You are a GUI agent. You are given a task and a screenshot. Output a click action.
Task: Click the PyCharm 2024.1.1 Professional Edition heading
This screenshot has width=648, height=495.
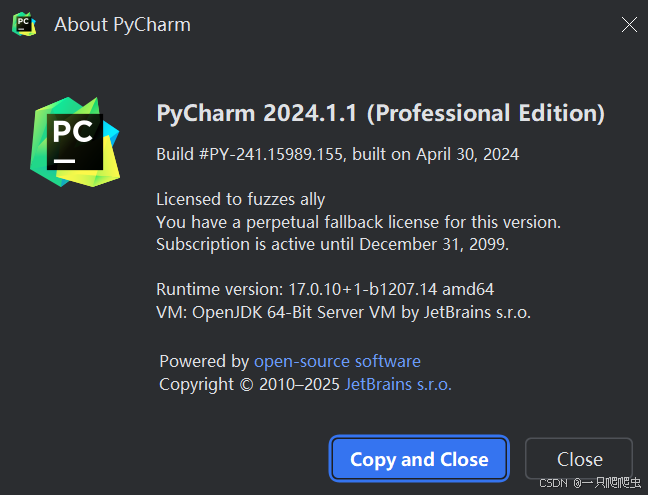click(380, 113)
